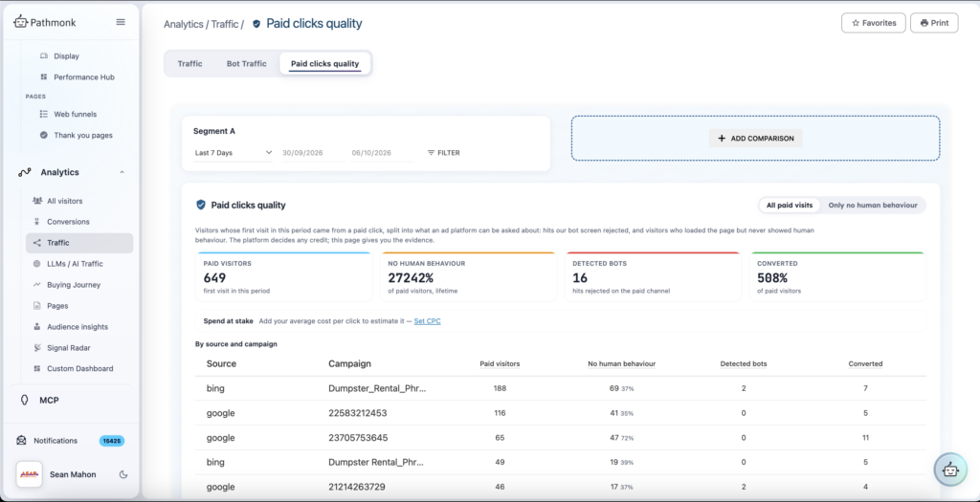
Task: Click the start date field 30/09/2026
Action: (x=313, y=152)
